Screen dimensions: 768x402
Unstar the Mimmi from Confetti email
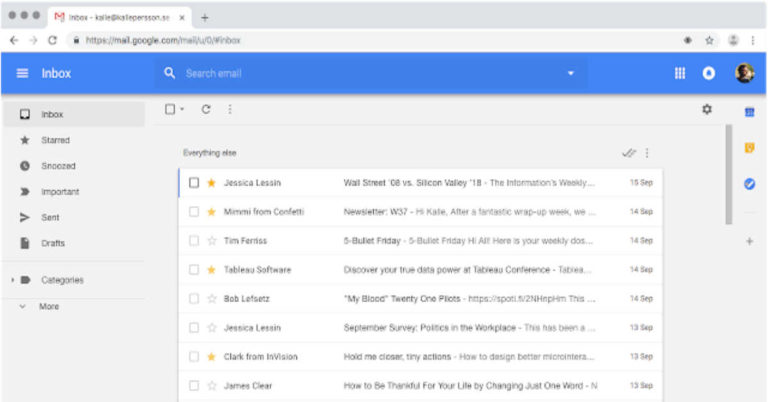coord(212,212)
